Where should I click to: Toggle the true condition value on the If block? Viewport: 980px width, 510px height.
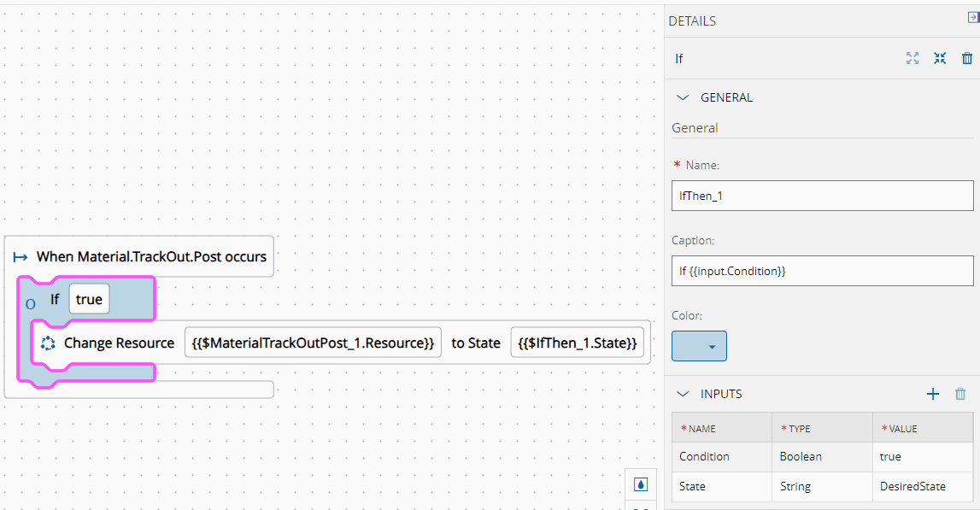(x=89, y=299)
